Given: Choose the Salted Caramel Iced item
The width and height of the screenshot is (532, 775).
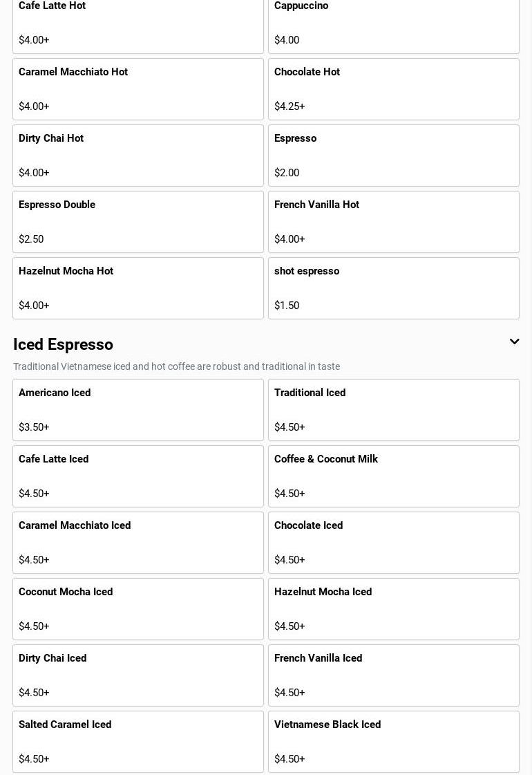Looking at the screenshot, I should [x=138, y=742].
